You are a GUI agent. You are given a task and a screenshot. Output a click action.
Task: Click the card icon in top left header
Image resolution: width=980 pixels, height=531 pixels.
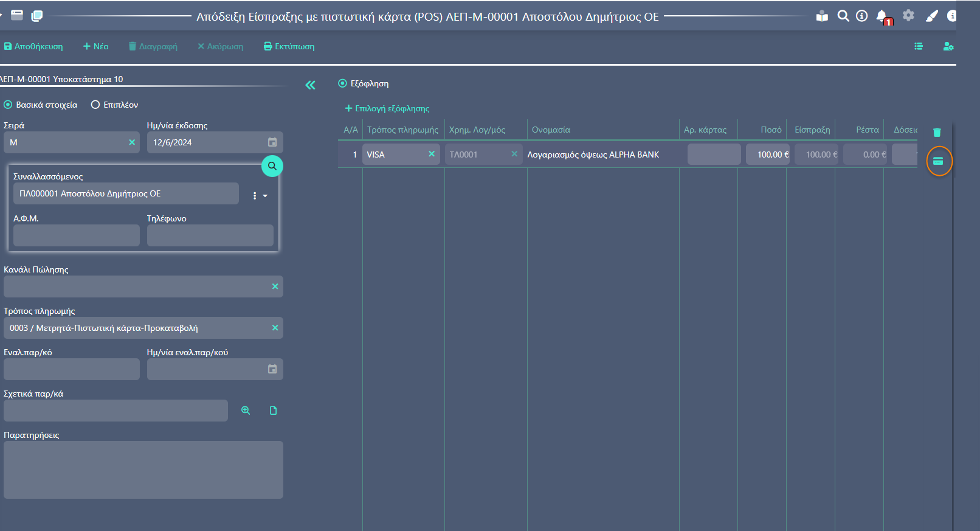click(17, 15)
